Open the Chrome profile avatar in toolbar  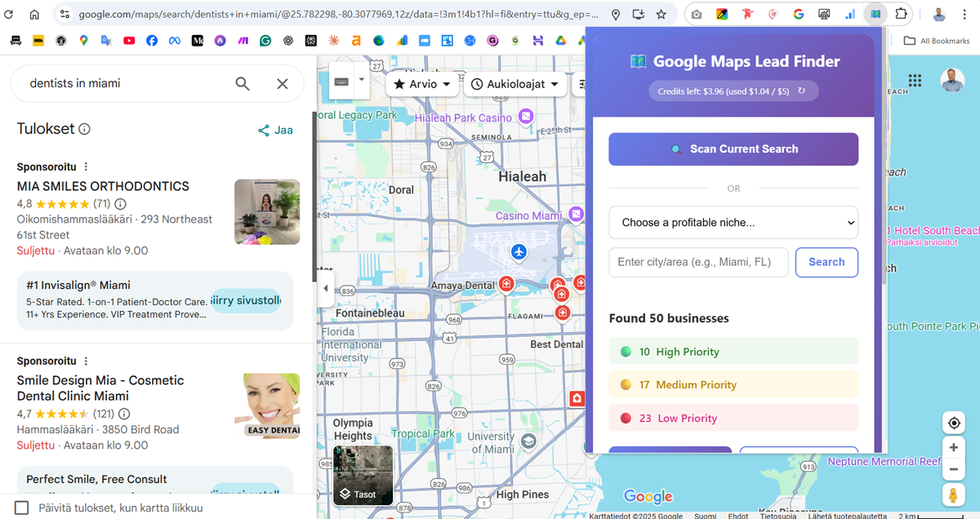tap(939, 14)
